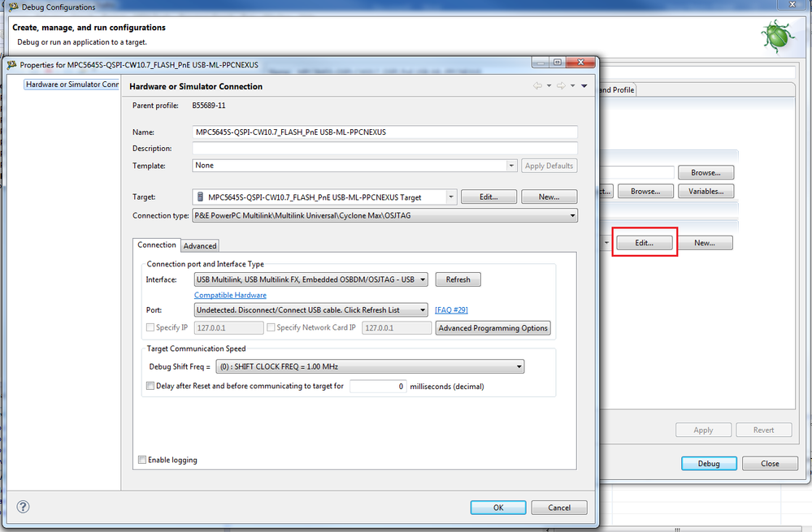Check the Enable logging checkbox
The width and height of the screenshot is (812, 532).
(x=142, y=460)
